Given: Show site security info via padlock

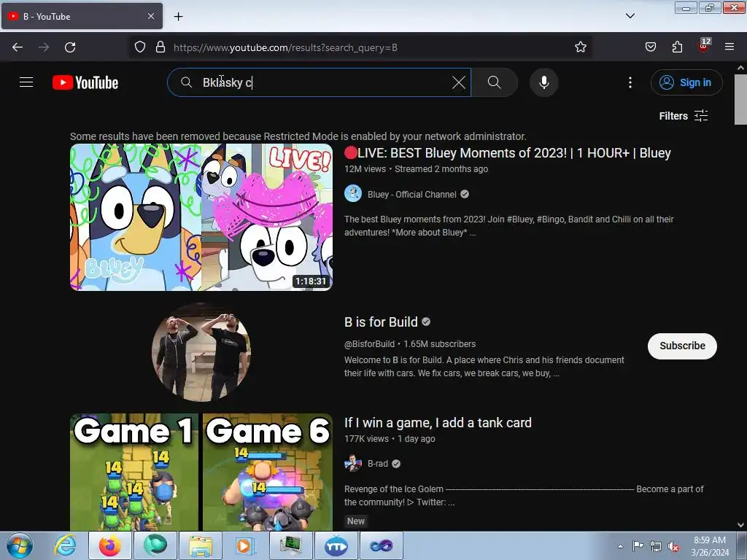Looking at the screenshot, I should pos(160,47).
